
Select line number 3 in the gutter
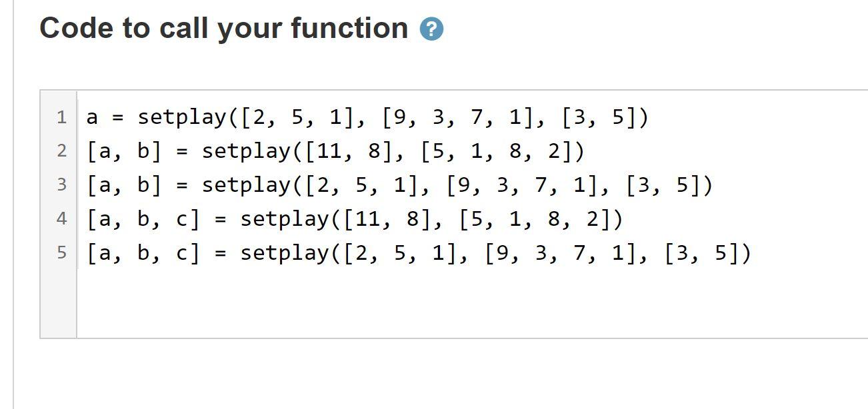coord(61,185)
